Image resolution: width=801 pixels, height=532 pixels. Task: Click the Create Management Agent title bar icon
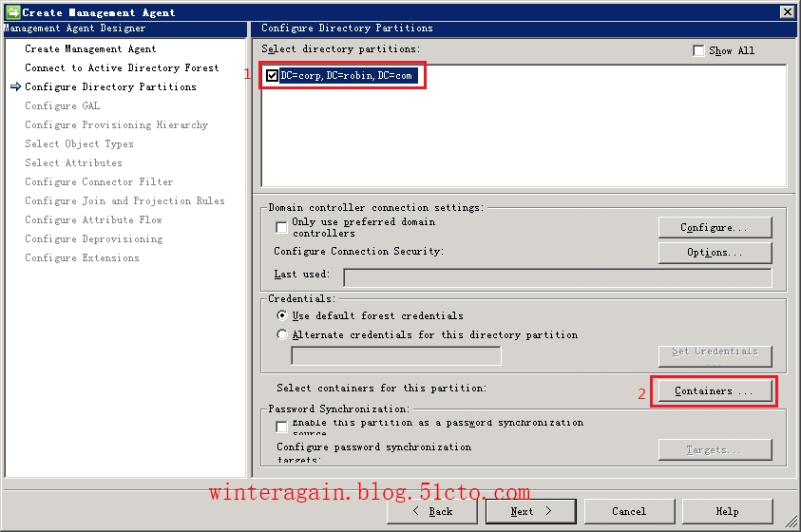[x=12, y=12]
